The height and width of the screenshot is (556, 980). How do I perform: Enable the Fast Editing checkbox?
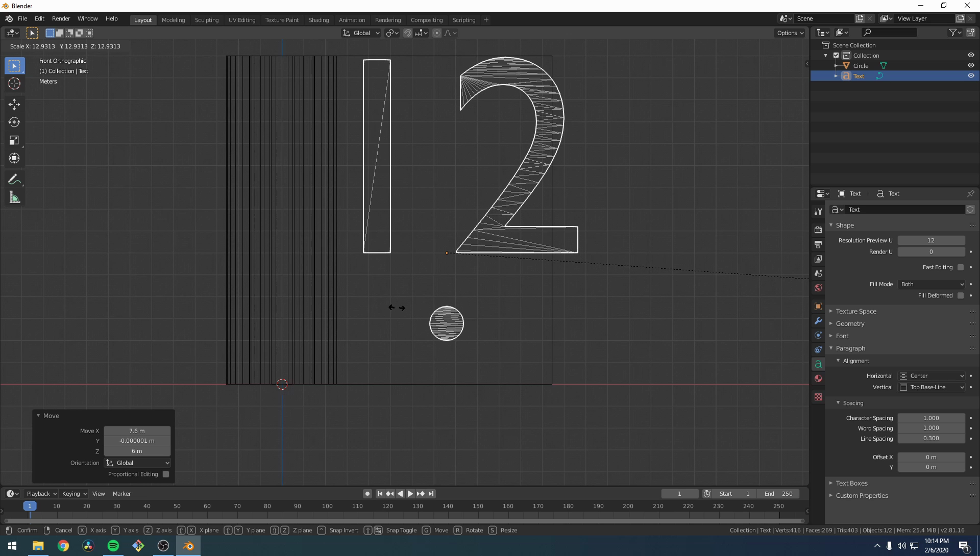tap(961, 267)
